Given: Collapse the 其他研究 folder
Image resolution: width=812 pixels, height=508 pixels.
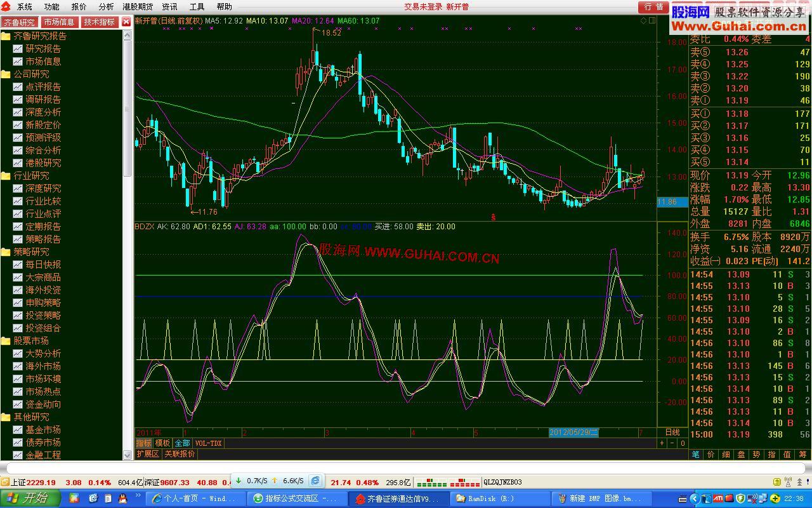Looking at the screenshot, I should 6,417.
